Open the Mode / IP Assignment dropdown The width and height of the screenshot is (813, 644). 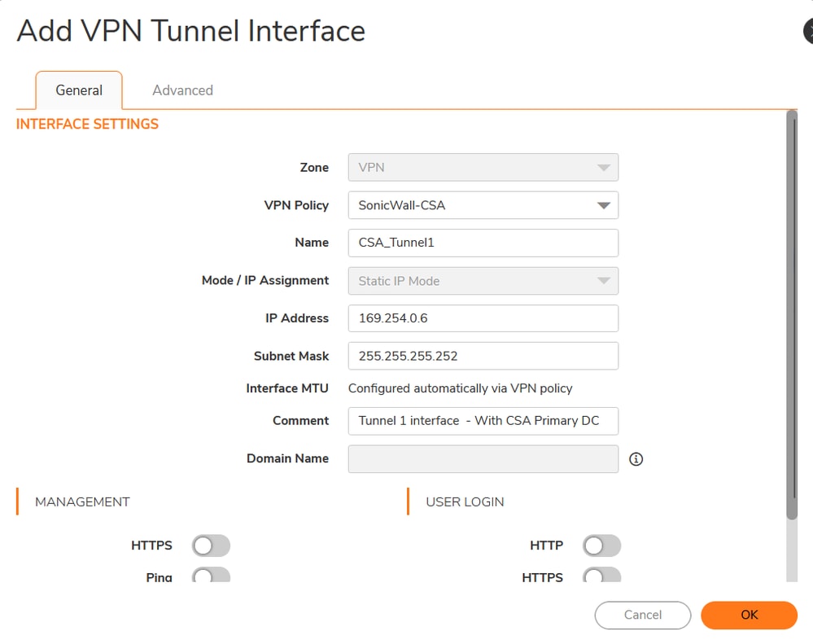tap(483, 281)
